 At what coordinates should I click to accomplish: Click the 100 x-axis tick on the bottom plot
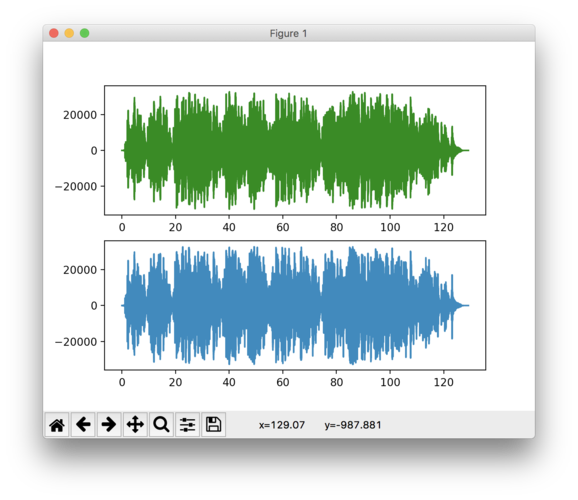pyautogui.click(x=390, y=382)
